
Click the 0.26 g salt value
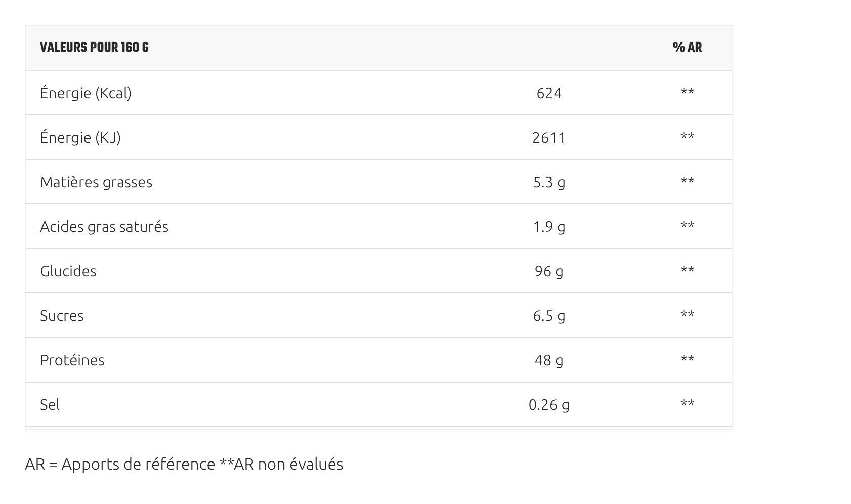[549, 405]
